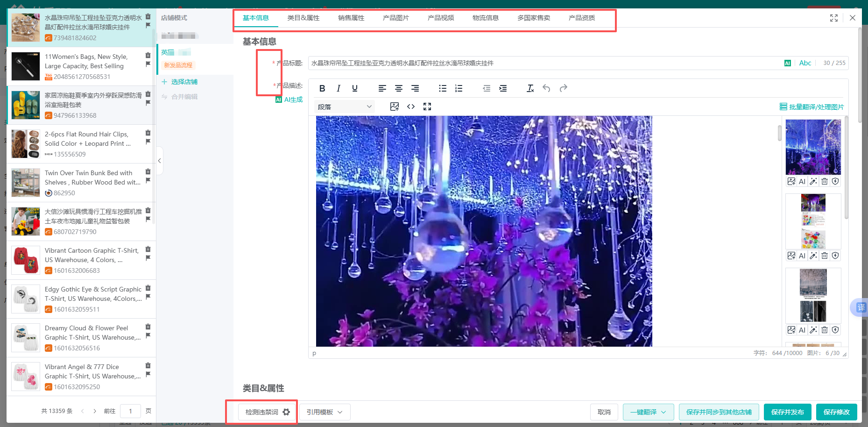Delete the first product image using trash icon
868x427 pixels.
[x=824, y=181]
